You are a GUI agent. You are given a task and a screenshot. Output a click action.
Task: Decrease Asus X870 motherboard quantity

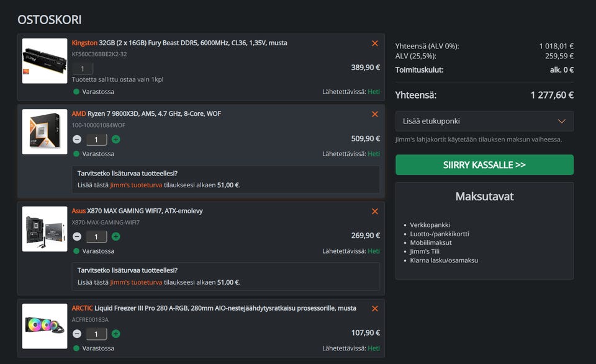click(x=77, y=236)
